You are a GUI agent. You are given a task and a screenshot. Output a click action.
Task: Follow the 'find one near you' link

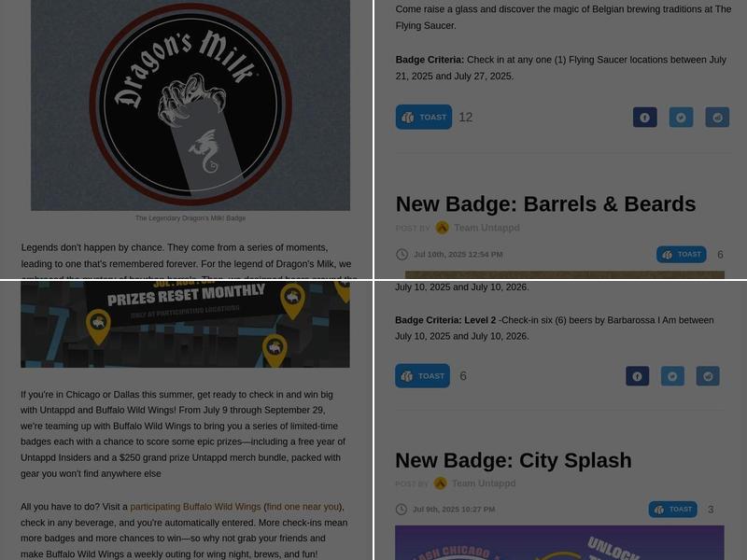pos(303,507)
